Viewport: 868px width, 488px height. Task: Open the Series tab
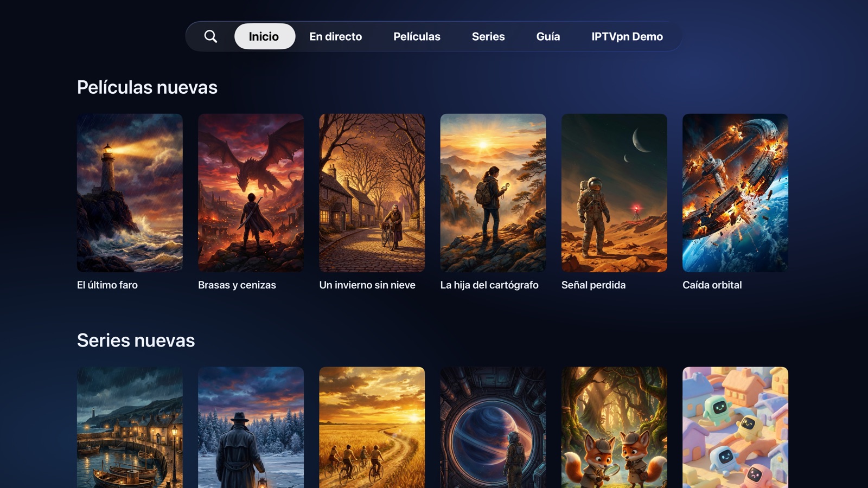click(x=488, y=36)
